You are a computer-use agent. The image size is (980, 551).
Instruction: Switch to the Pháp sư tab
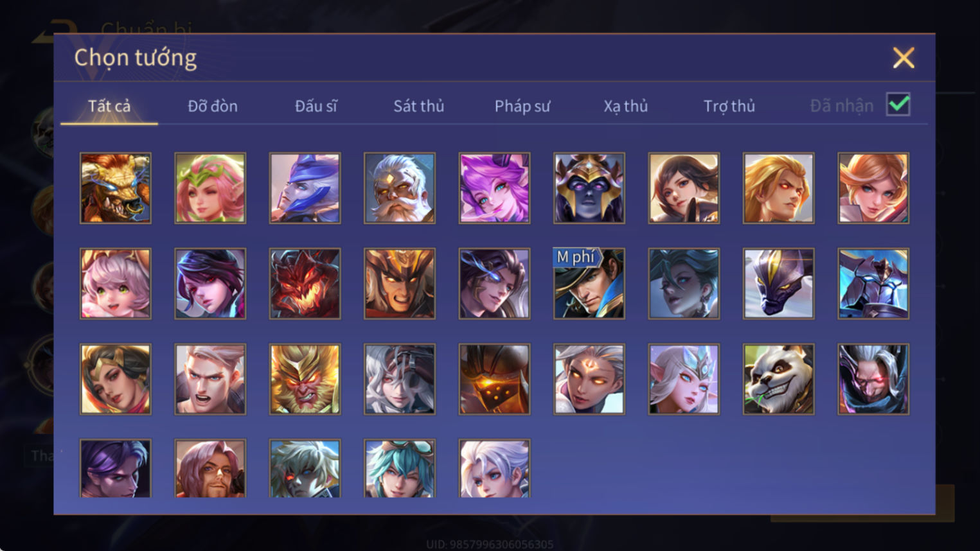click(x=522, y=106)
